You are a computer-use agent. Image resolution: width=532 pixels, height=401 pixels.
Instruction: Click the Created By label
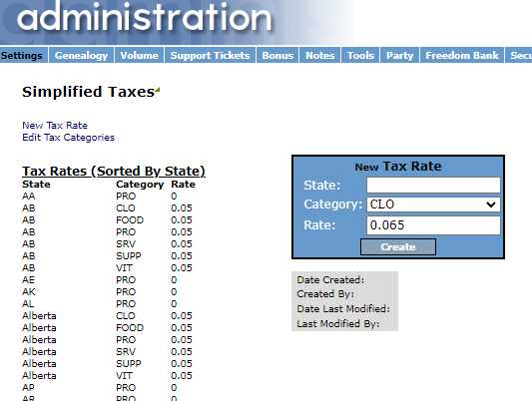pyautogui.click(x=325, y=294)
